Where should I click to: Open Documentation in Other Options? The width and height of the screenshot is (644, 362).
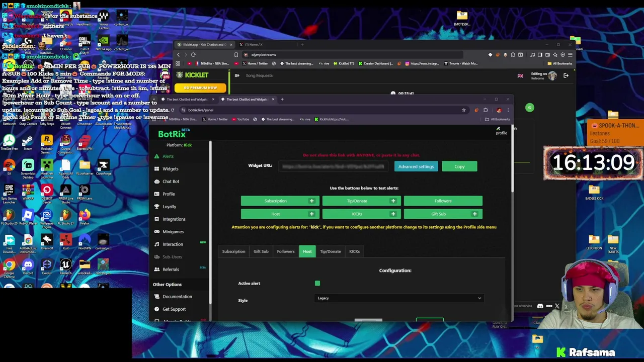coord(177,297)
